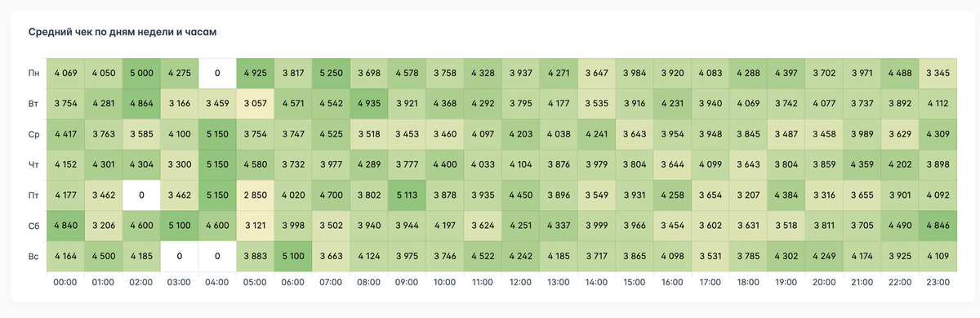Click the Пт 18:00 cell with 3 207
980x318 pixels.
click(x=748, y=195)
